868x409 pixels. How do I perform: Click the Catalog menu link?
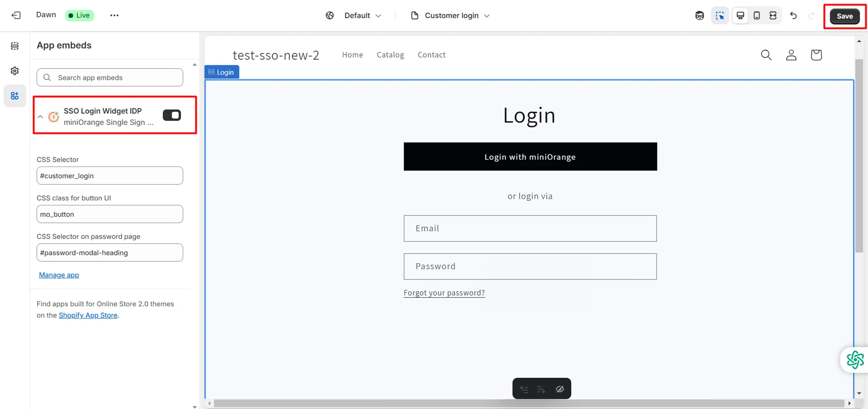coord(390,55)
